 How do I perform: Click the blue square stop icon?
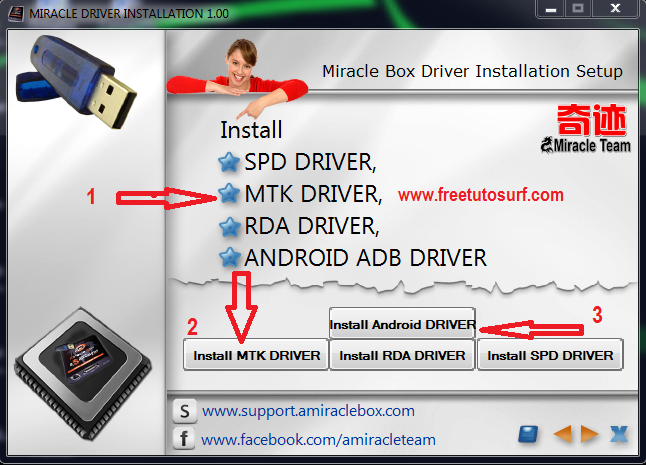(x=528, y=435)
